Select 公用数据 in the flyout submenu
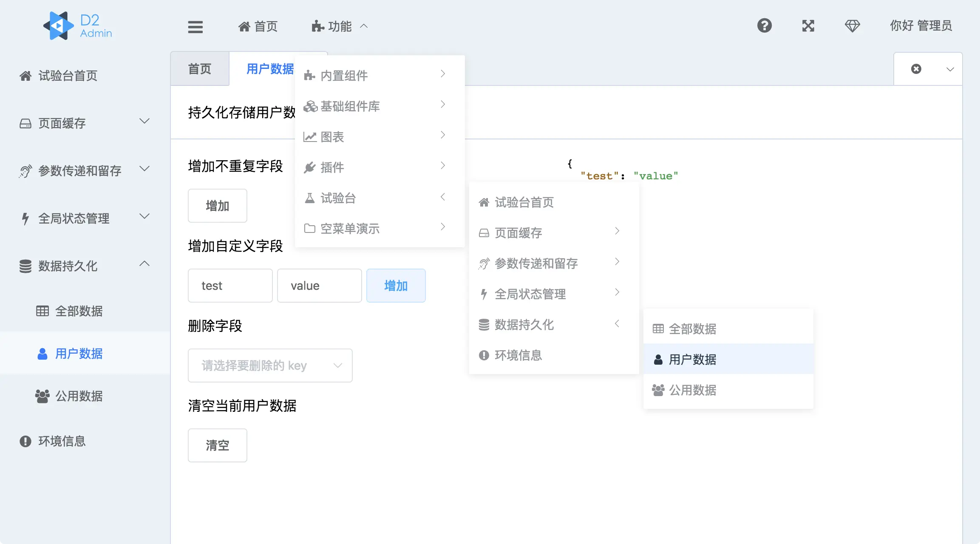Image resolution: width=980 pixels, height=544 pixels. pos(692,390)
